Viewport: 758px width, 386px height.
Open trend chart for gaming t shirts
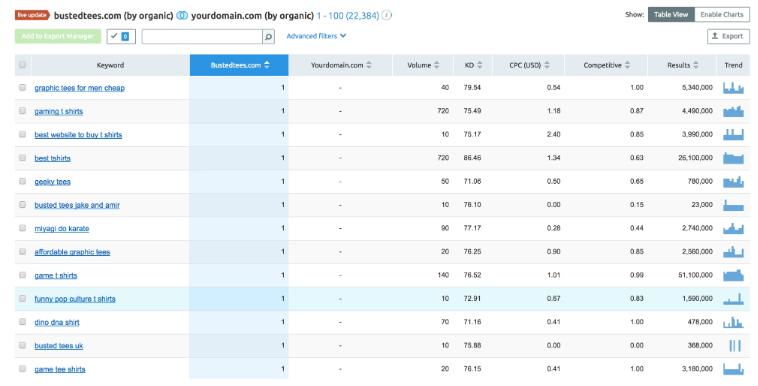733,111
